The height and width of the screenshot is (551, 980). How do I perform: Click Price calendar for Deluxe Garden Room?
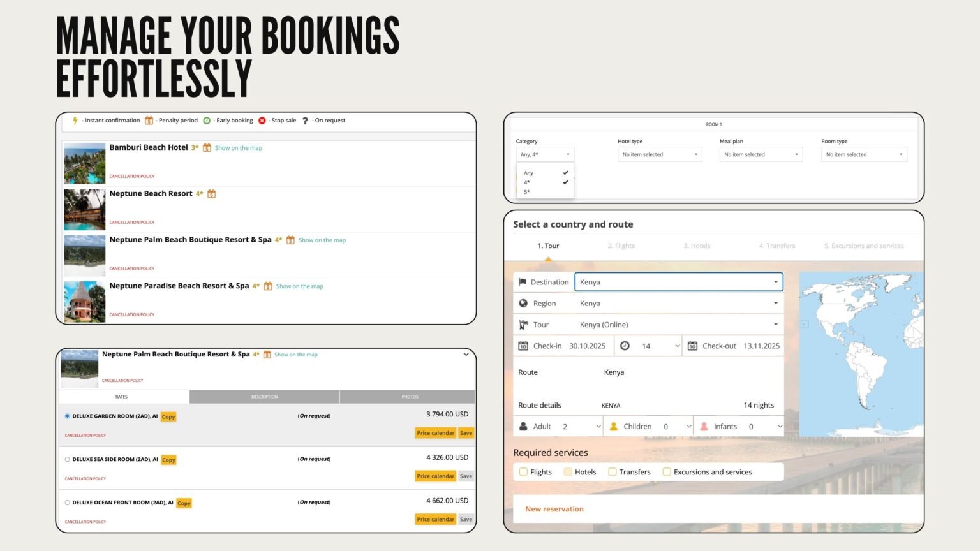pos(435,433)
